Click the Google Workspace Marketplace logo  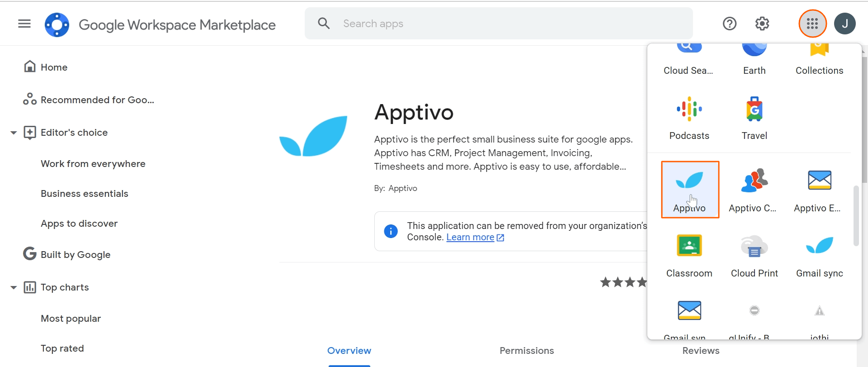coord(57,24)
